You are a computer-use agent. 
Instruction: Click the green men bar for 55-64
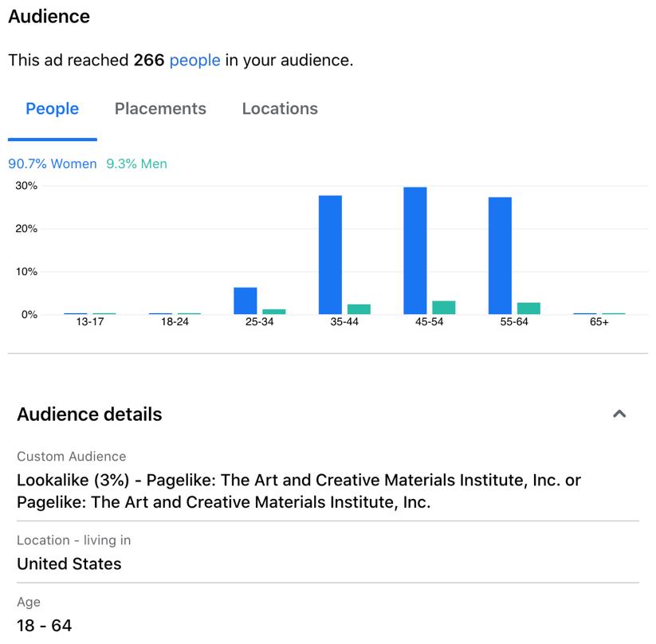528,308
